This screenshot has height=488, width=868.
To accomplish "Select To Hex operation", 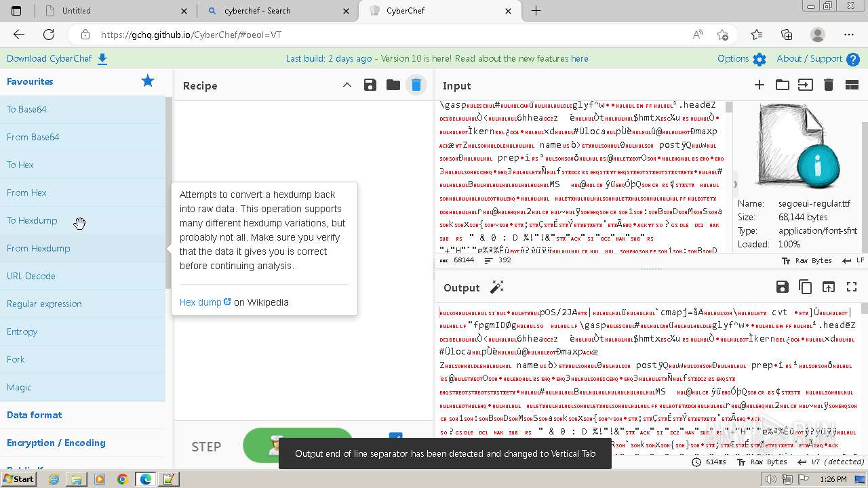I will pyautogui.click(x=83, y=165).
